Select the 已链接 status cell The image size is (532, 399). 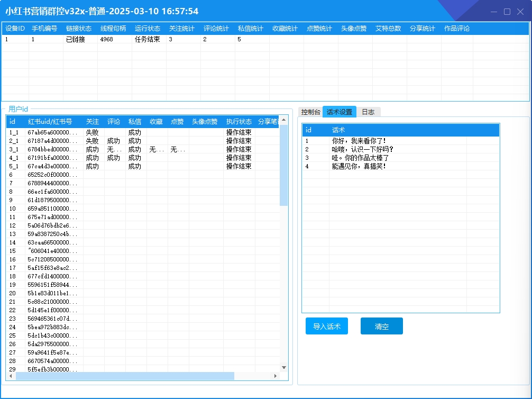pos(80,39)
